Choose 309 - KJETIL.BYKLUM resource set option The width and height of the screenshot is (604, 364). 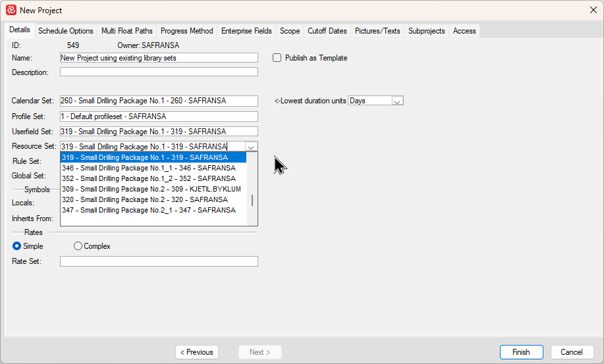(x=151, y=189)
